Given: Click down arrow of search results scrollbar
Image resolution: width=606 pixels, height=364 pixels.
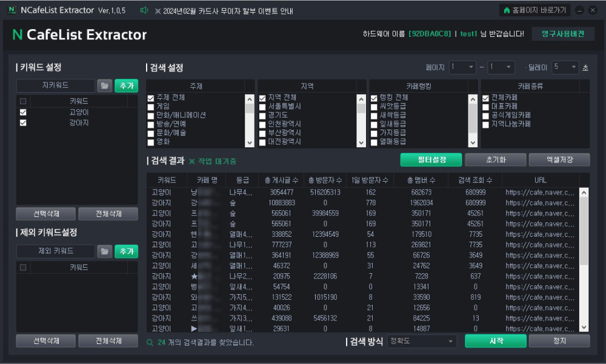Looking at the screenshot, I should point(584,327).
